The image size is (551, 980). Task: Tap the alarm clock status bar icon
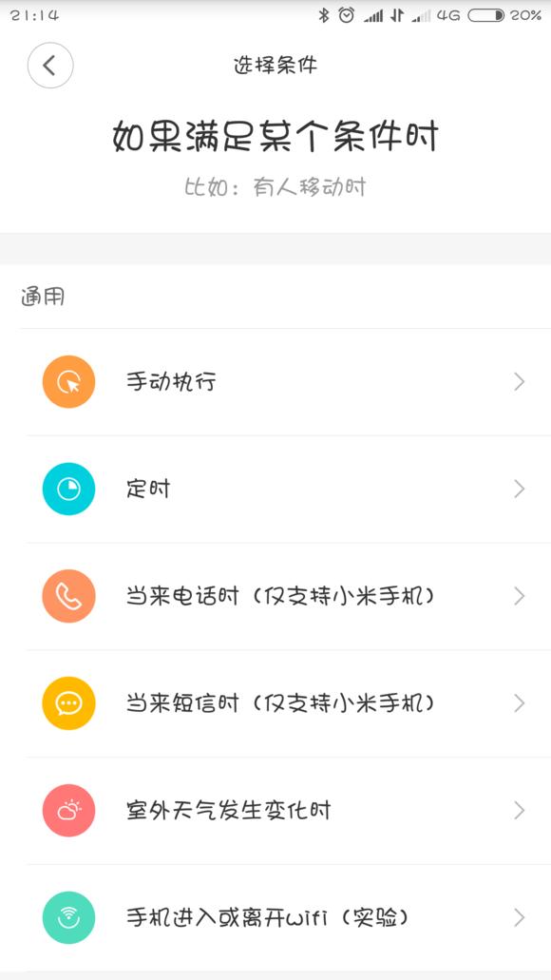tap(345, 14)
